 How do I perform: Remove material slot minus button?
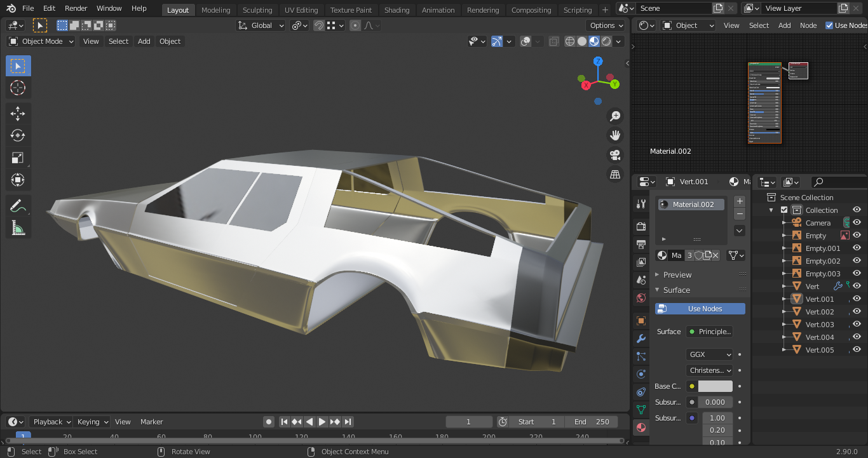[x=739, y=213]
